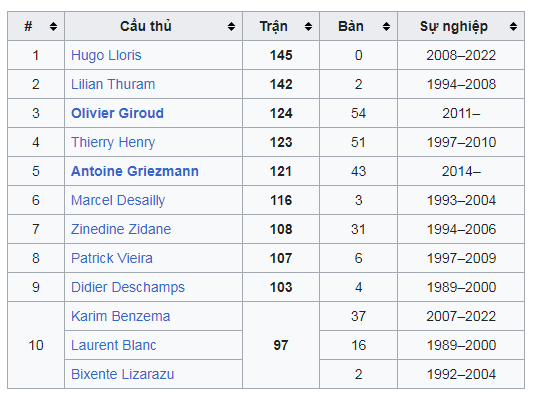Open Didier Deschamps link
Viewport: 533px width, 396px height.
(128, 287)
